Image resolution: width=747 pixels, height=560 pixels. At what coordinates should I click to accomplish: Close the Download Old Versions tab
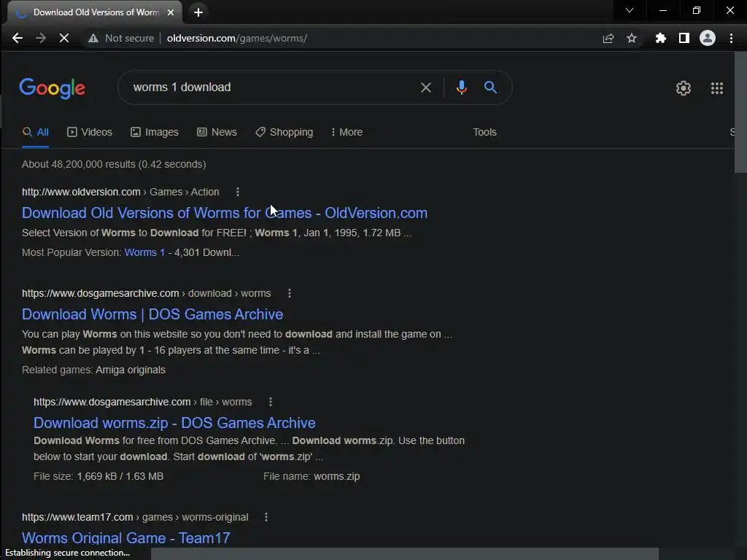171,12
